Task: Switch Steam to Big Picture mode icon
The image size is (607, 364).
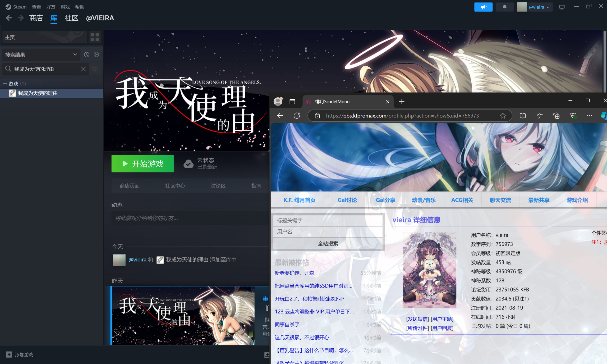Action: 562,7
